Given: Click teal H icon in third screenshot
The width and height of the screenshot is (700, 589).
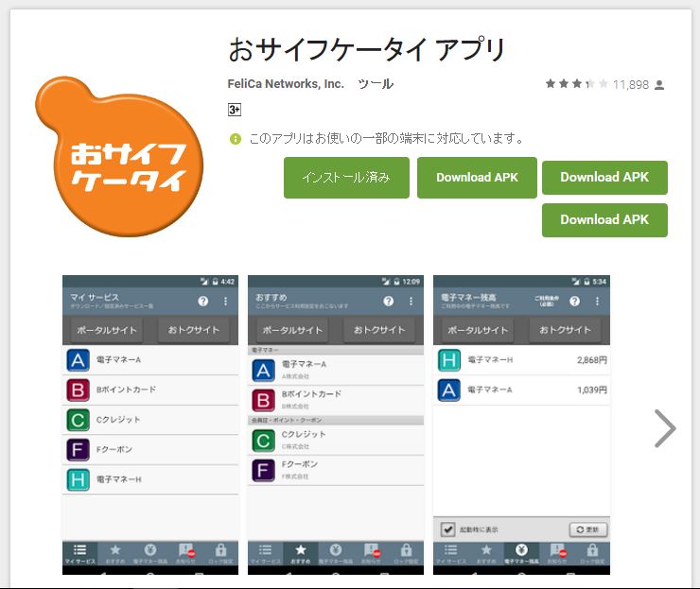Looking at the screenshot, I should (449, 360).
